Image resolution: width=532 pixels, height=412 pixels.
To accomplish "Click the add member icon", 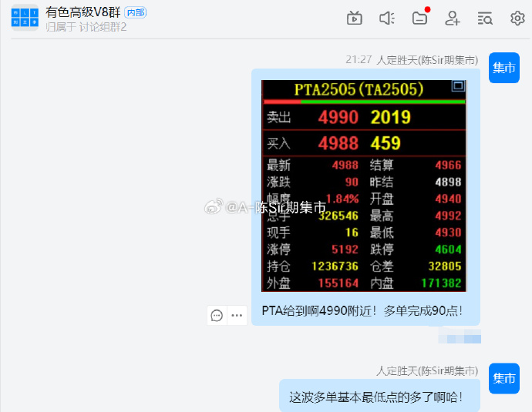I will (453, 18).
